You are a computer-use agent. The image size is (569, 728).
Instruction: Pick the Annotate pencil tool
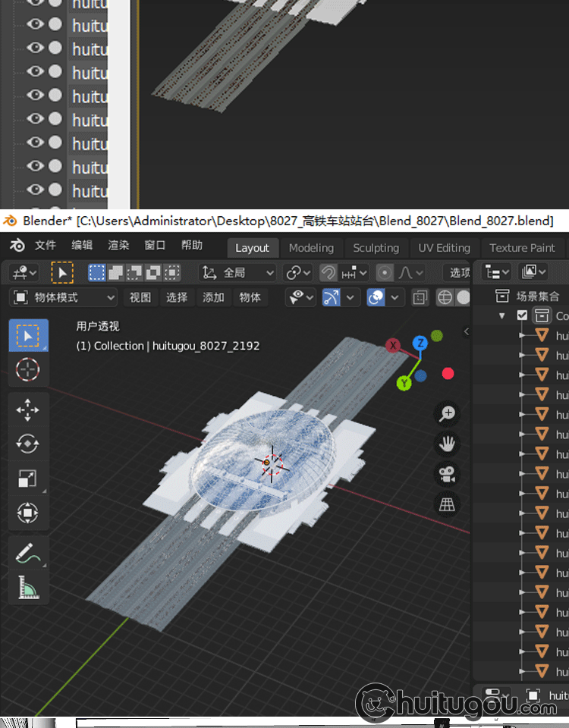[28, 553]
